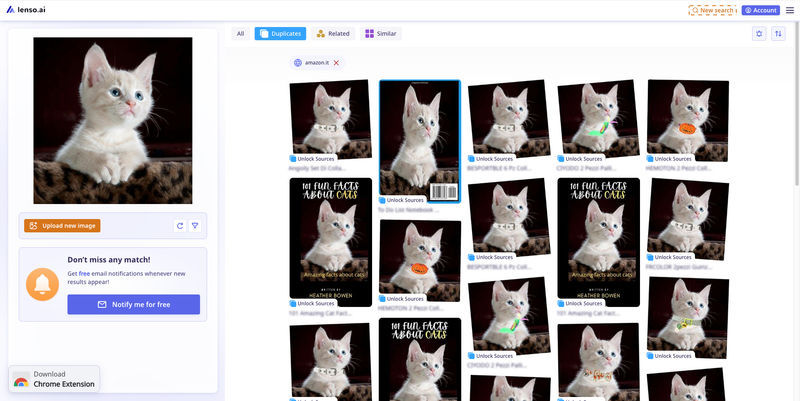Click Upload new image button

pos(62,226)
